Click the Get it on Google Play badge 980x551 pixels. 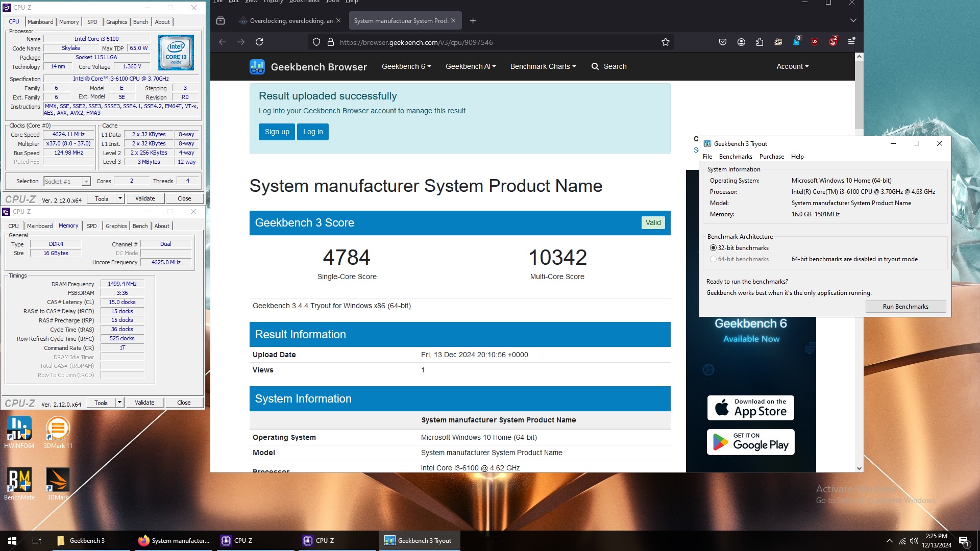click(x=750, y=442)
